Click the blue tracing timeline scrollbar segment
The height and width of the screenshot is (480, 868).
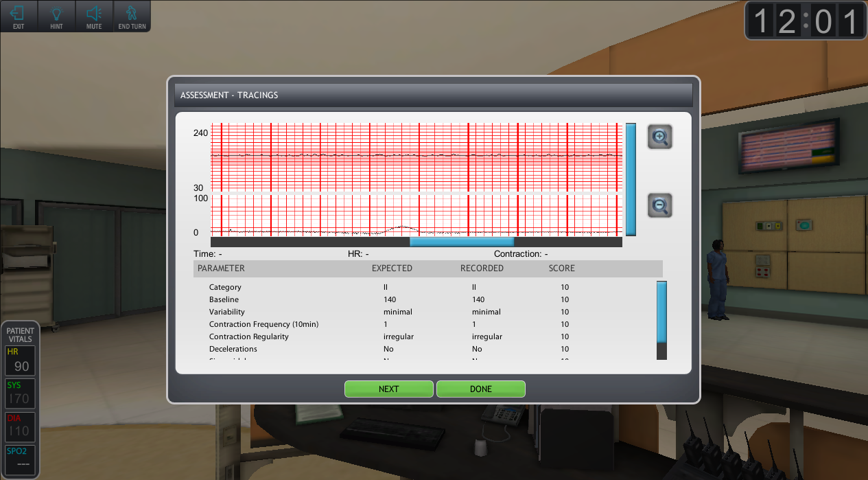coord(461,242)
